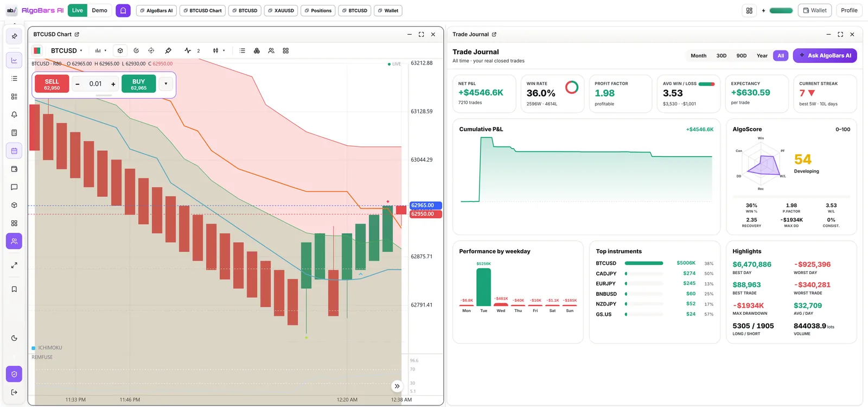Click the red-green color swatch near BTCUSD
The image size is (868, 407).
tap(37, 50)
